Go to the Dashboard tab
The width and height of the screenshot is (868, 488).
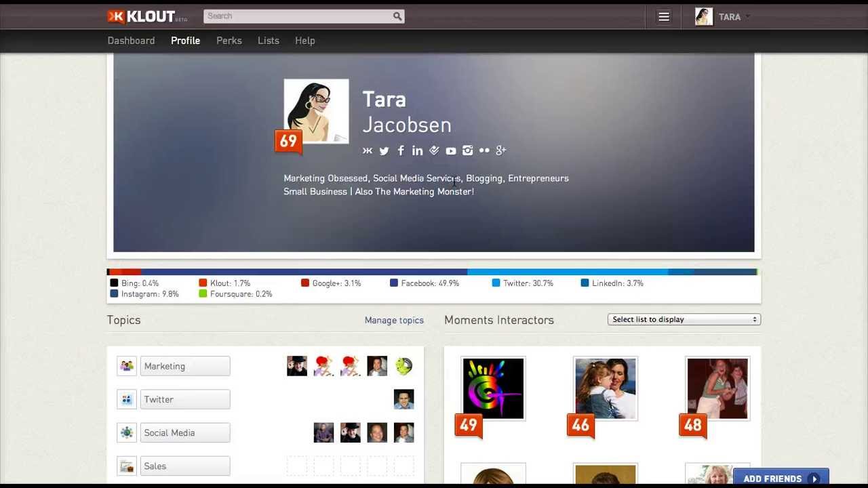(x=131, y=41)
